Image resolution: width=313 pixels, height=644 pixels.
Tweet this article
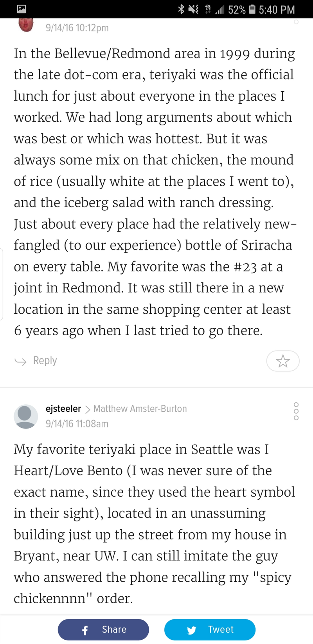(210, 630)
